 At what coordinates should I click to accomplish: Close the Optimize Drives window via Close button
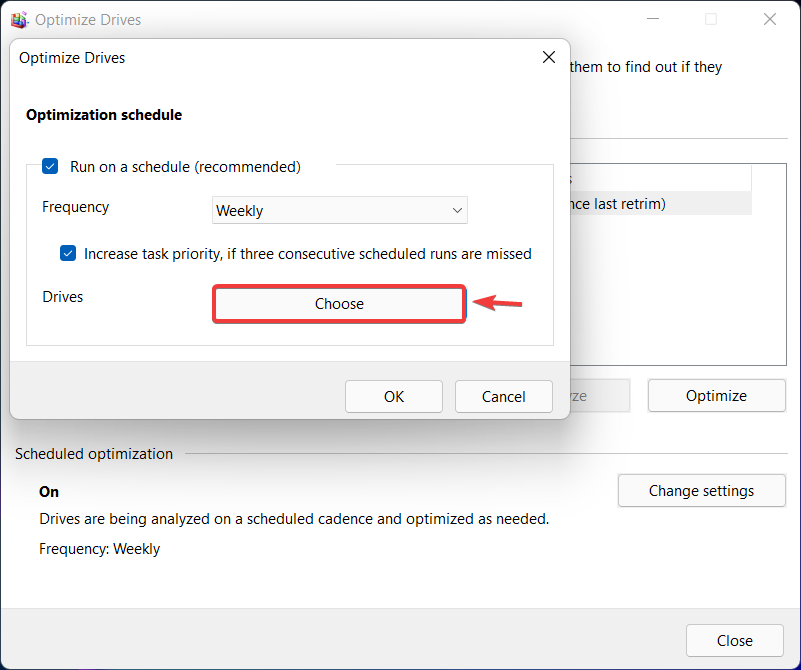(734, 640)
